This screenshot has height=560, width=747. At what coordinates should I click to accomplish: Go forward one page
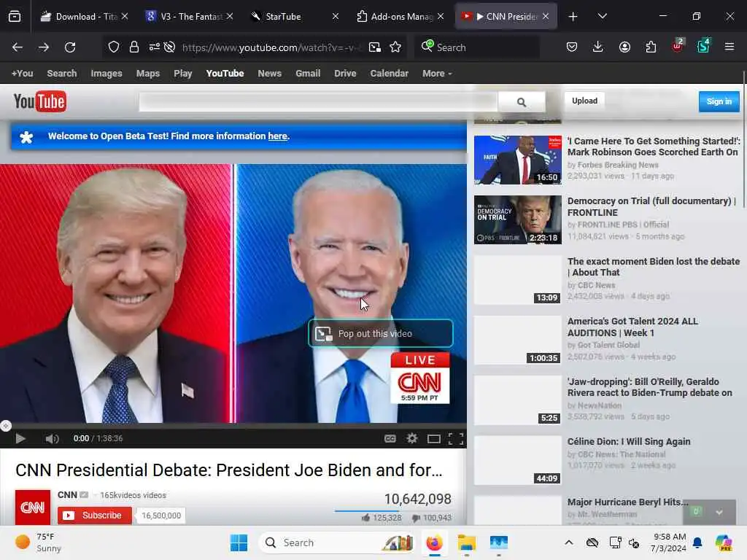(x=43, y=47)
